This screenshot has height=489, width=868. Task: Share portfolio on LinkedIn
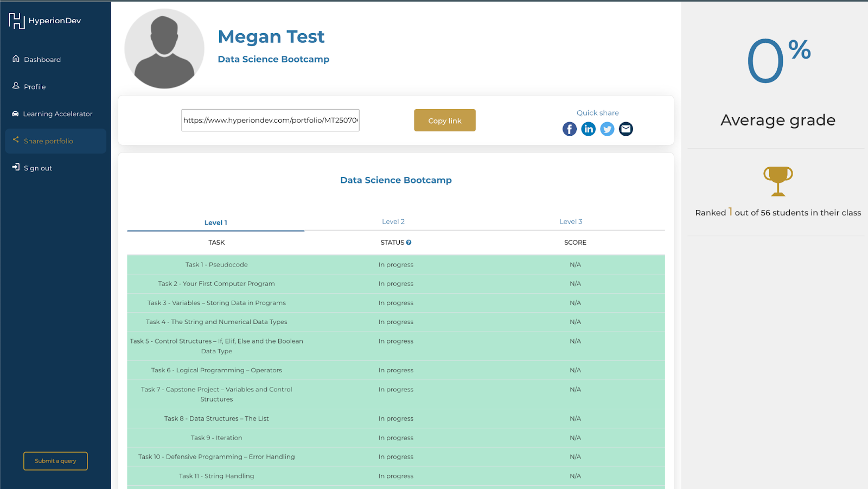[x=588, y=129]
